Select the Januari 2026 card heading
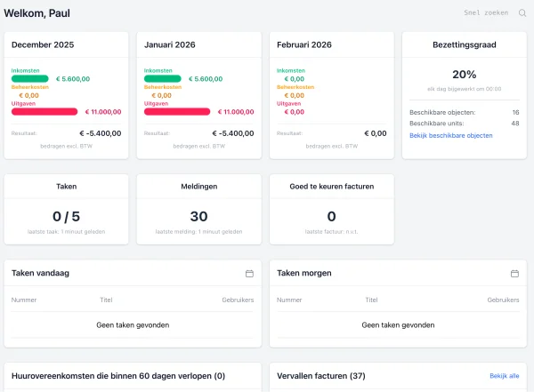Image resolution: width=534 pixels, height=392 pixels. pyautogui.click(x=170, y=45)
